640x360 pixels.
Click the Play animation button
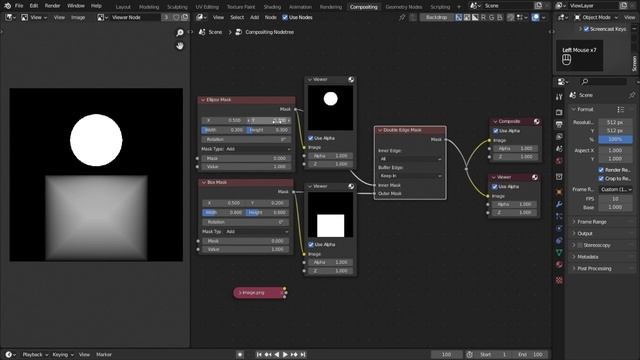(x=285, y=355)
